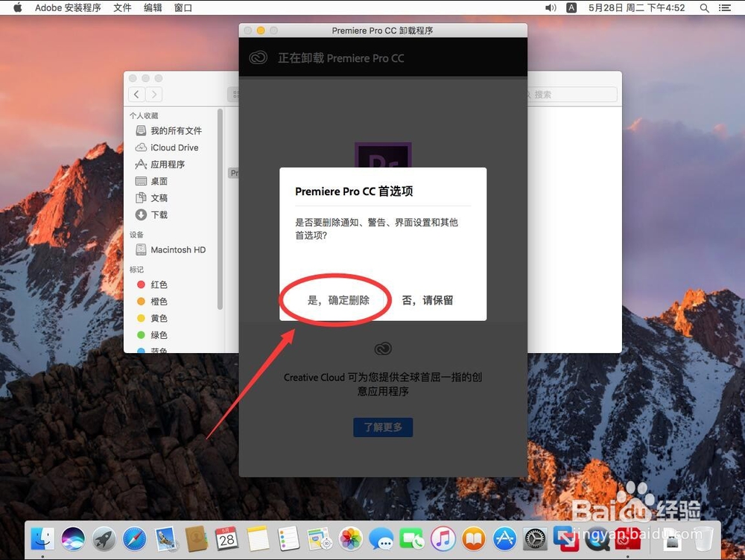This screenshot has height=560, width=745.
Task: Click the input method A icon
Action: [x=571, y=7]
